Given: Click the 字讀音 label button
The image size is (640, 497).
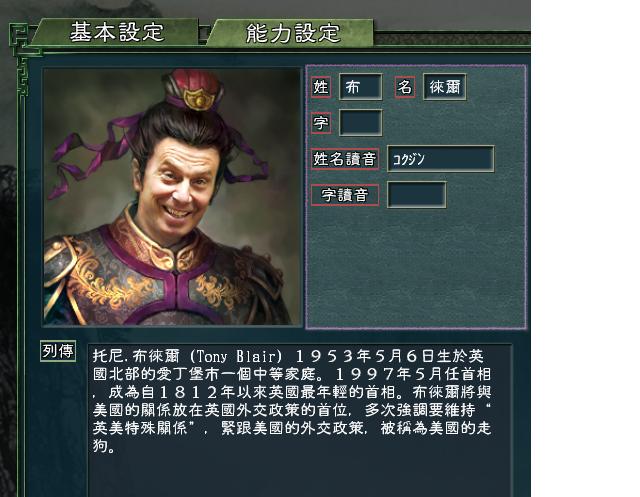Looking at the screenshot, I should pos(345,195).
